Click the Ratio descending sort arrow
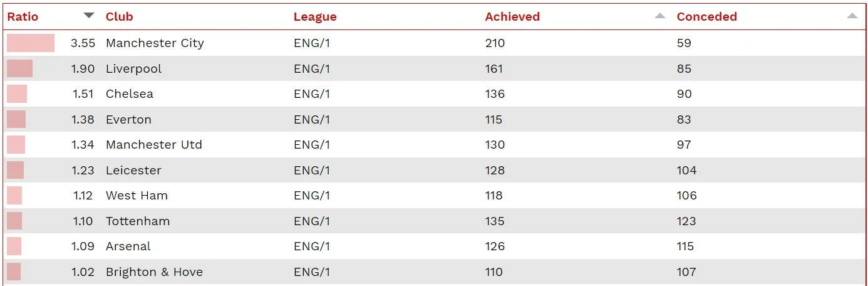The height and width of the screenshot is (286, 868). [x=89, y=16]
